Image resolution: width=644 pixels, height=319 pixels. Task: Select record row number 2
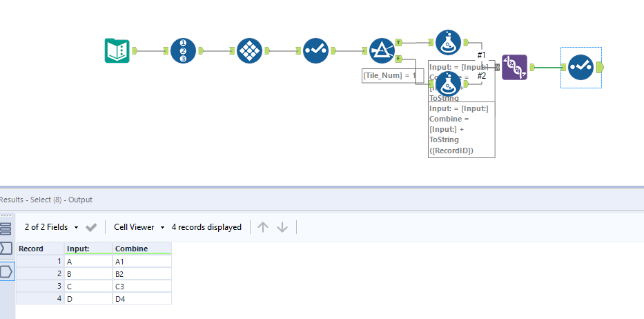pos(40,273)
